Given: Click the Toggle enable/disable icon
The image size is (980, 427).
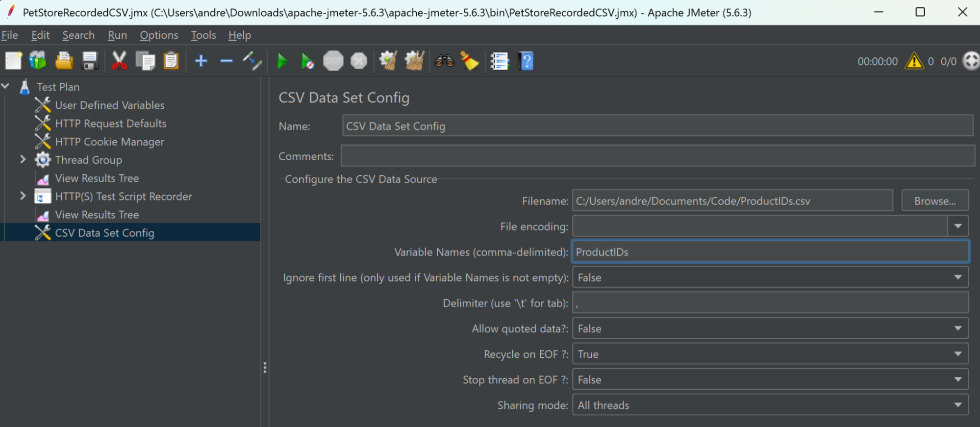Looking at the screenshot, I should (252, 61).
